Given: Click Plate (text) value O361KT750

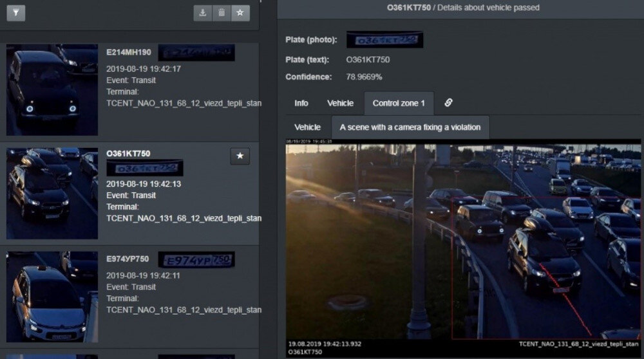Looking at the screenshot, I should [x=368, y=59].
